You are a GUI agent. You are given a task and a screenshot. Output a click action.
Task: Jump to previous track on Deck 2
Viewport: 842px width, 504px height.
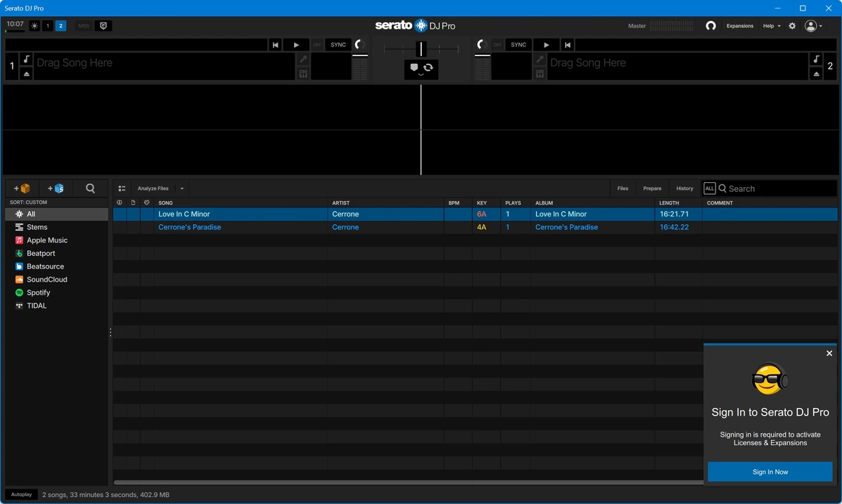(568, 45)
